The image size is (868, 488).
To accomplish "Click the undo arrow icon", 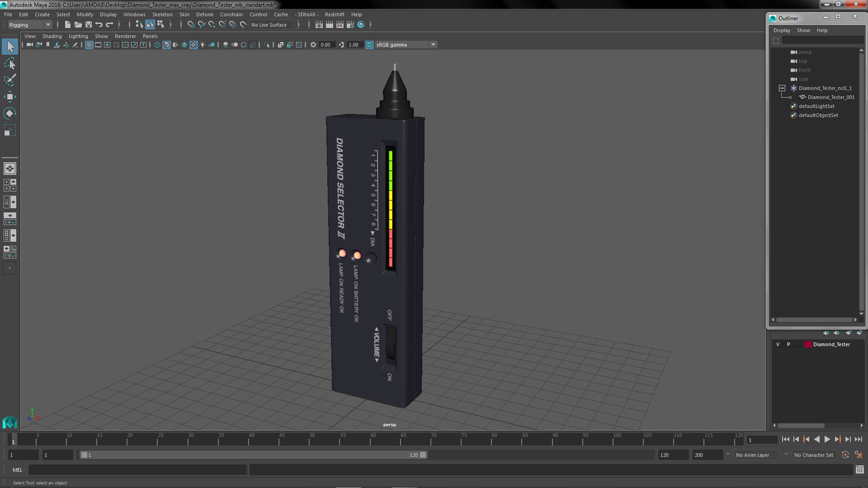I will (x=99, y=24).
